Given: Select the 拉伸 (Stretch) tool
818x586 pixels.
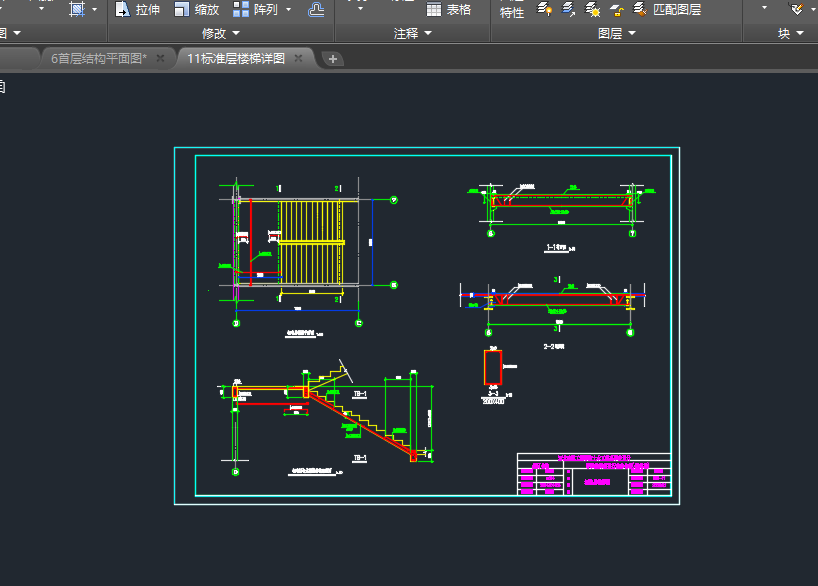Looking at the screenshot, I should tap(136, 10).
